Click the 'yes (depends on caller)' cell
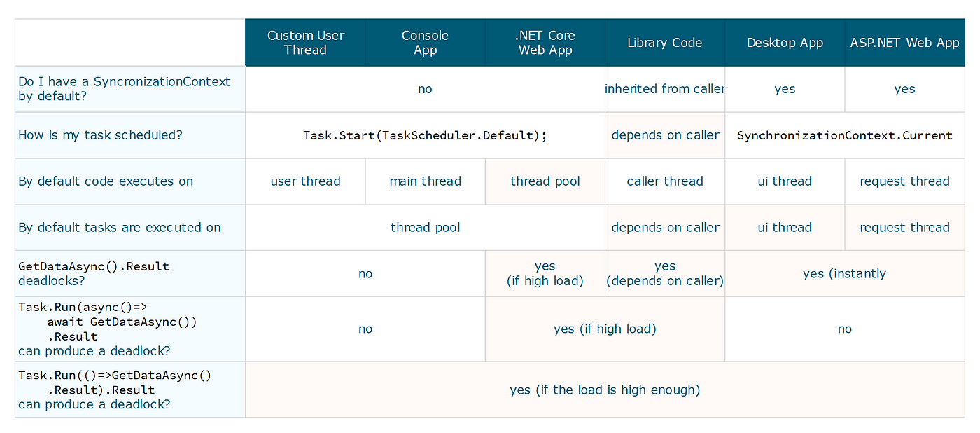This screenshot has width=980, height=433. [665, 274]
